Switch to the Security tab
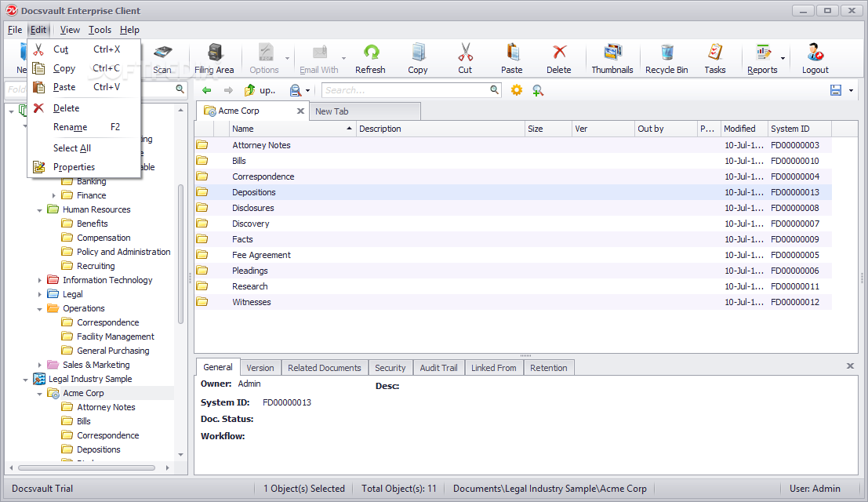 pyautogui.click(x=390, y=368)
